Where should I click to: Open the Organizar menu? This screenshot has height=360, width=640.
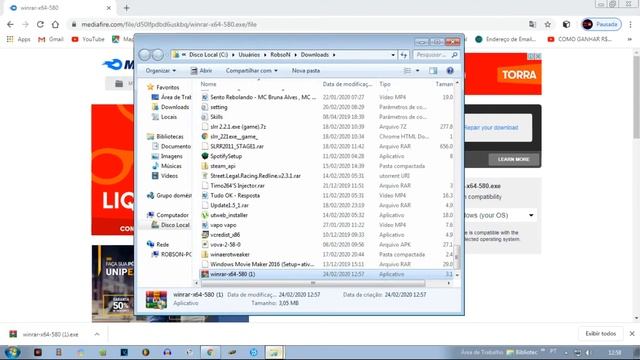(160, 71)
